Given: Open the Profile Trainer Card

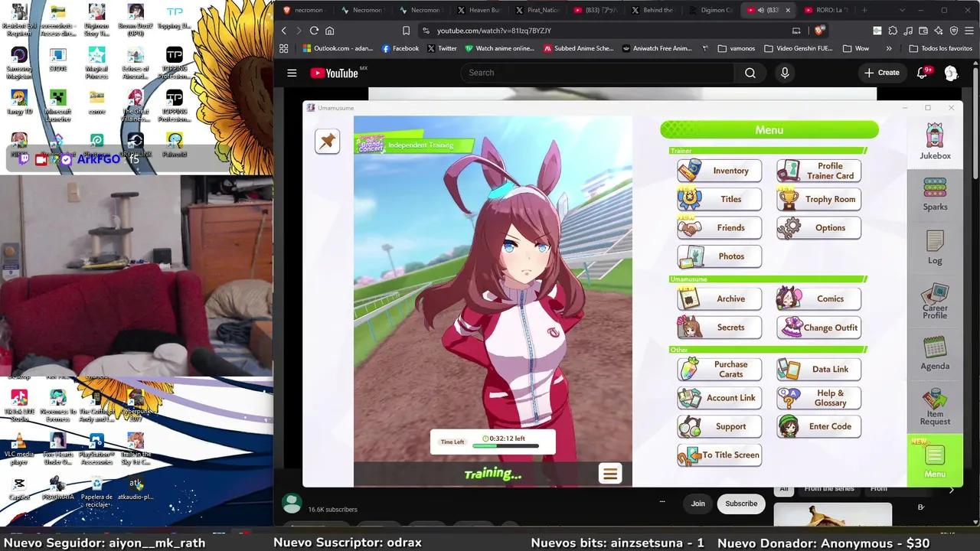Looking at the screenshot, I should tap(819, 171).
